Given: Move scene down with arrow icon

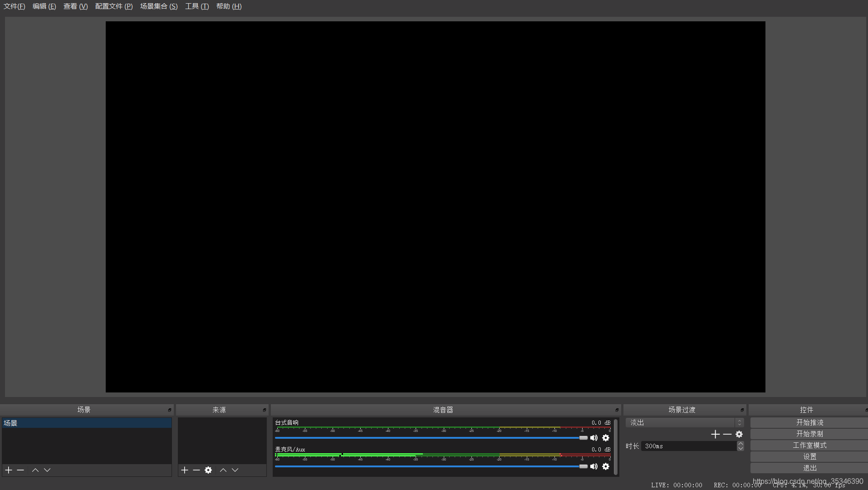Looking at the screenshot, I should (47, 470).
